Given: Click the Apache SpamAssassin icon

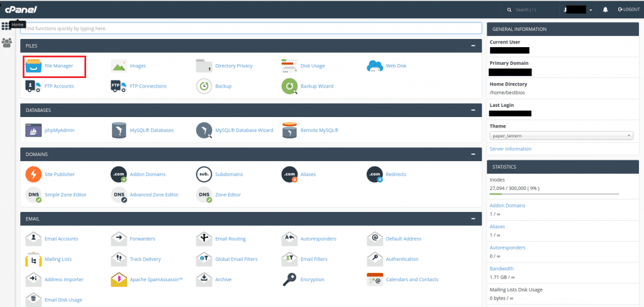Looking at the screenshot, I should tap(119, 279).
